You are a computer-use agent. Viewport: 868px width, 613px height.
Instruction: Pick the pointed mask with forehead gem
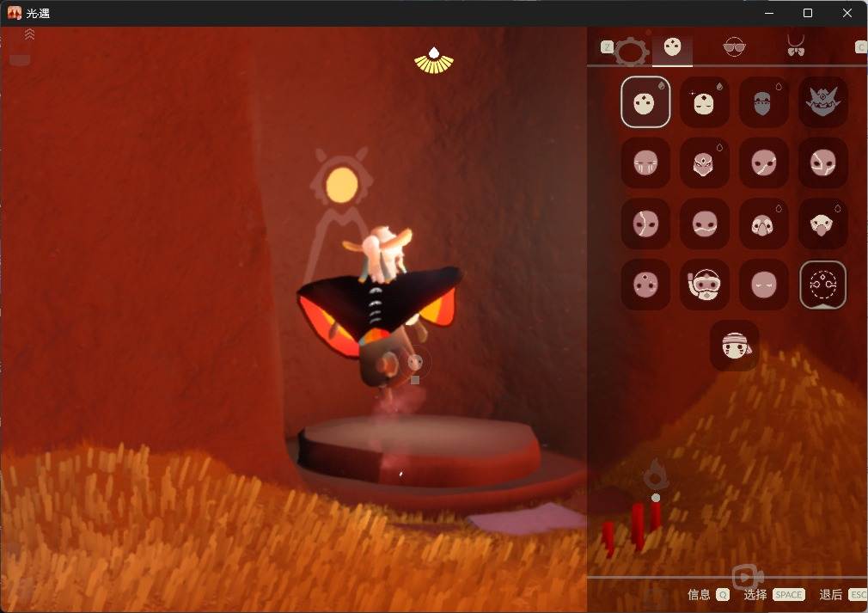tap(704, 162)
